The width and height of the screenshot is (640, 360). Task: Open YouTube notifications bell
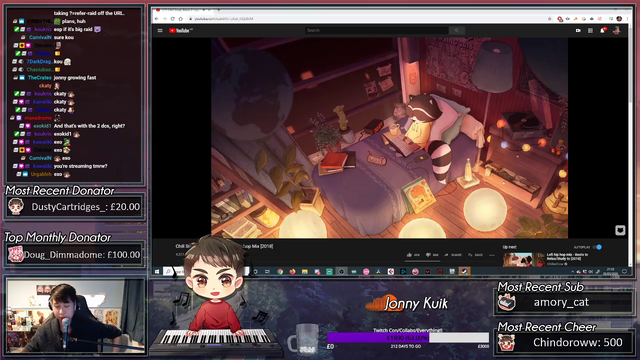[x=603, y=30]
